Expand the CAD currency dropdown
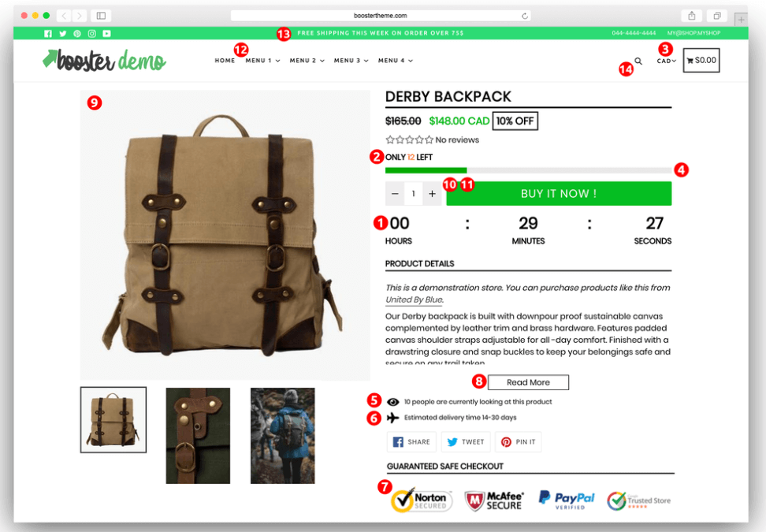Image resolution: width=766 pixels, height=532 pixels. [667, 61]
